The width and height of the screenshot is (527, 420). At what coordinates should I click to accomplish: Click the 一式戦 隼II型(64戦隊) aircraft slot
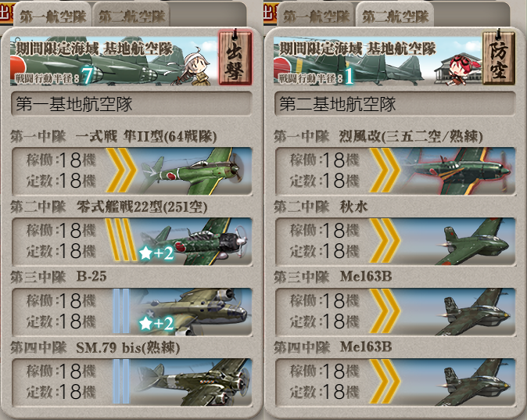pyautogui.click(x=131, y=171)
